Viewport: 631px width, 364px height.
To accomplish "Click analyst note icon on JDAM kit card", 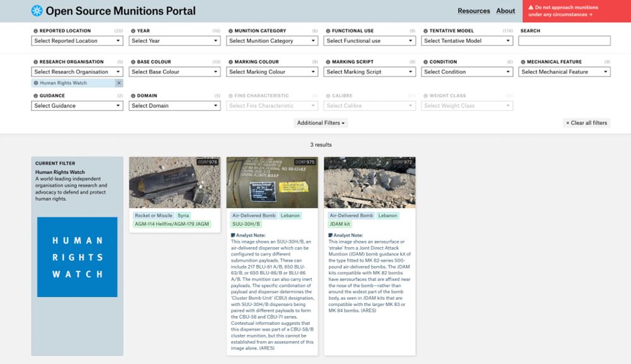I will 331,235.
